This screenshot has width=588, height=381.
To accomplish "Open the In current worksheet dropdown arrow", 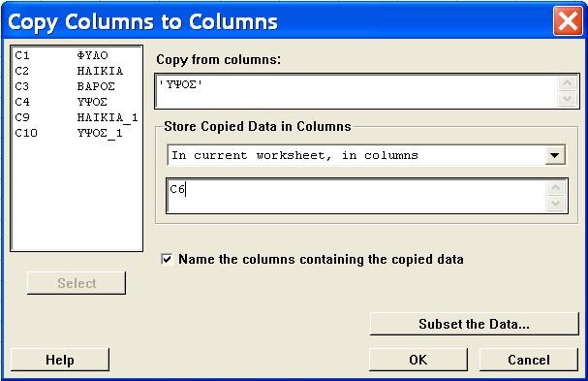I will click(555, 155).
